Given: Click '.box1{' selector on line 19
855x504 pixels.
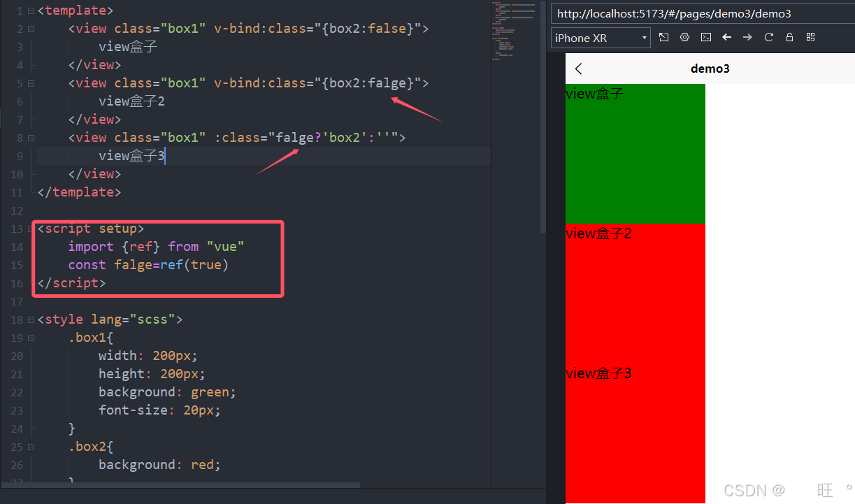Looking at the screenshot, I should pyautogui.click(x=91, y=338).
